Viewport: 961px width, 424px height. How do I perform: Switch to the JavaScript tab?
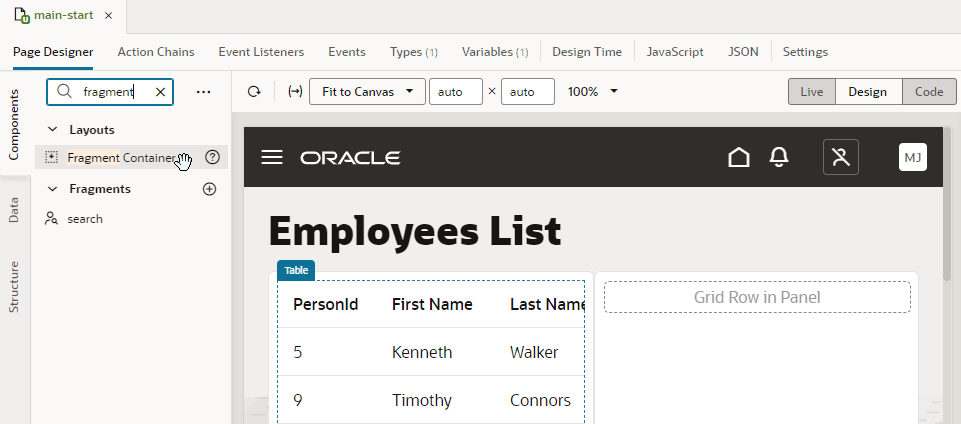(675, 52)
